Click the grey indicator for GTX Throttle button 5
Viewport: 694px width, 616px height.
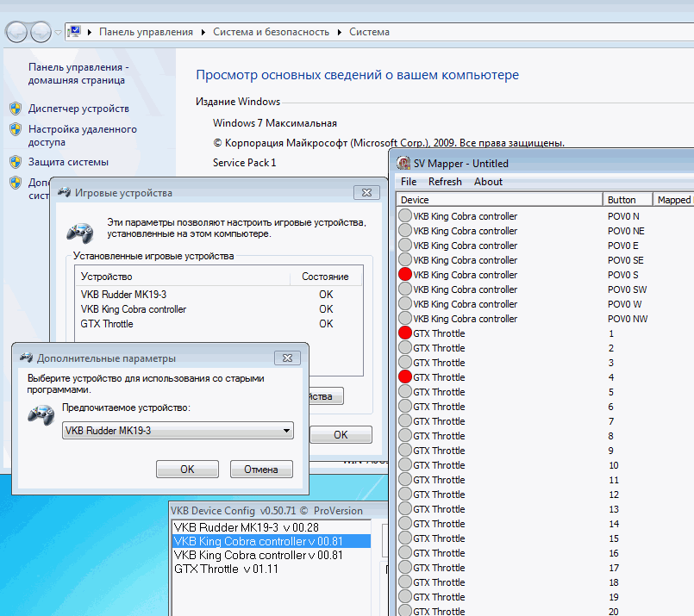[x=405, y=391]
